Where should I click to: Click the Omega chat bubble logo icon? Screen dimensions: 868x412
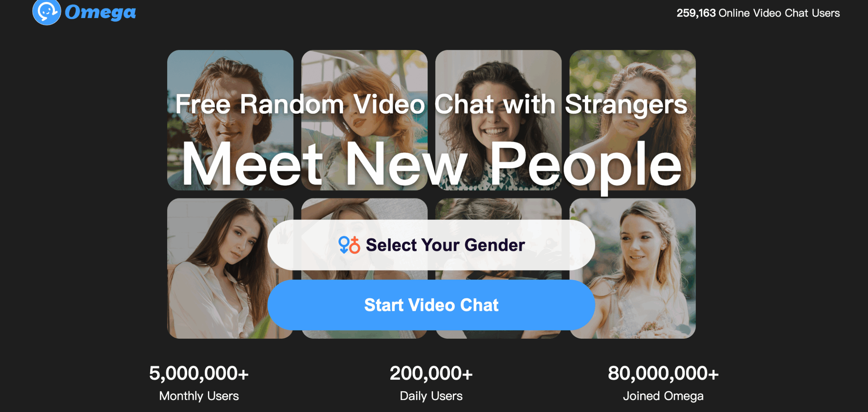(x=47, y=12)
